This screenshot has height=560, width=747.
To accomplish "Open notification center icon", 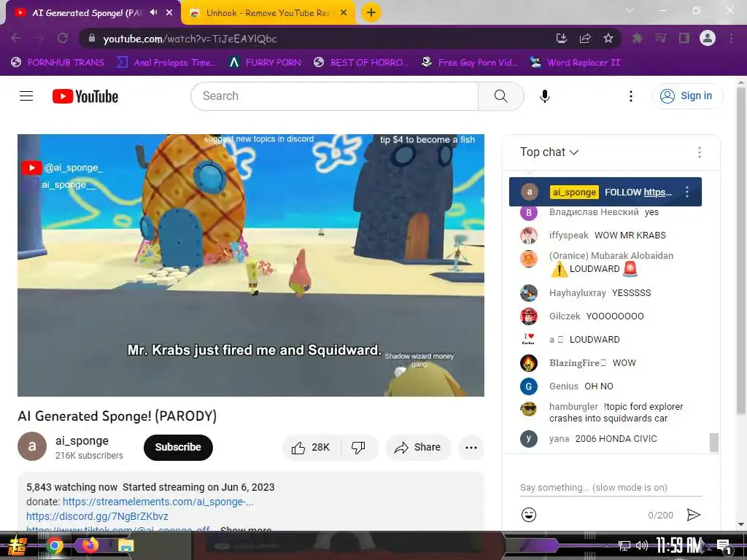I will 723,545.
